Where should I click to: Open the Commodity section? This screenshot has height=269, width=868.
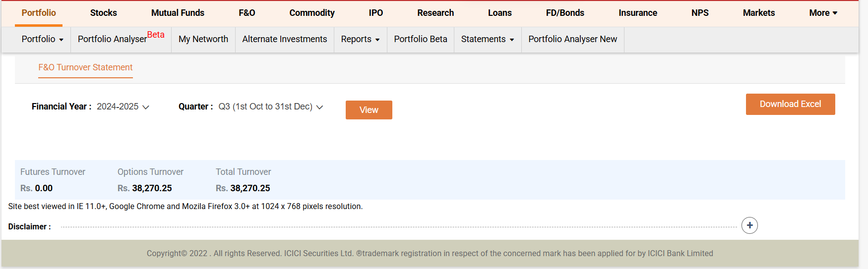click(312, 13)
